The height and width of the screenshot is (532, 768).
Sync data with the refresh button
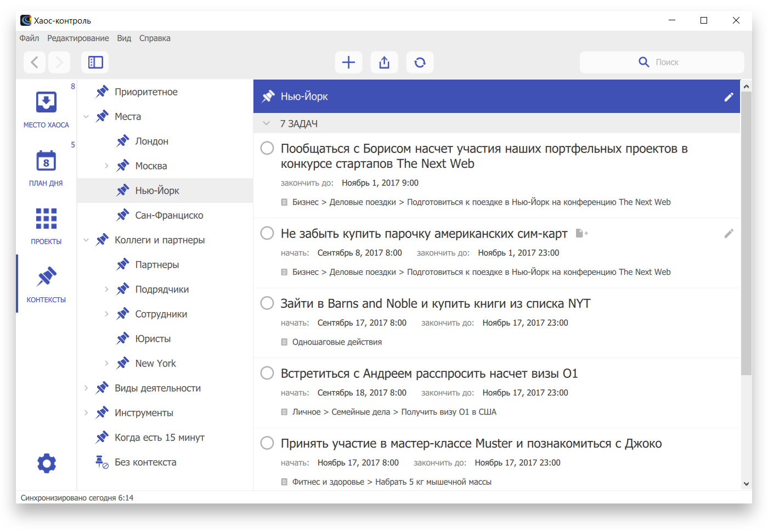coord(420,63)
